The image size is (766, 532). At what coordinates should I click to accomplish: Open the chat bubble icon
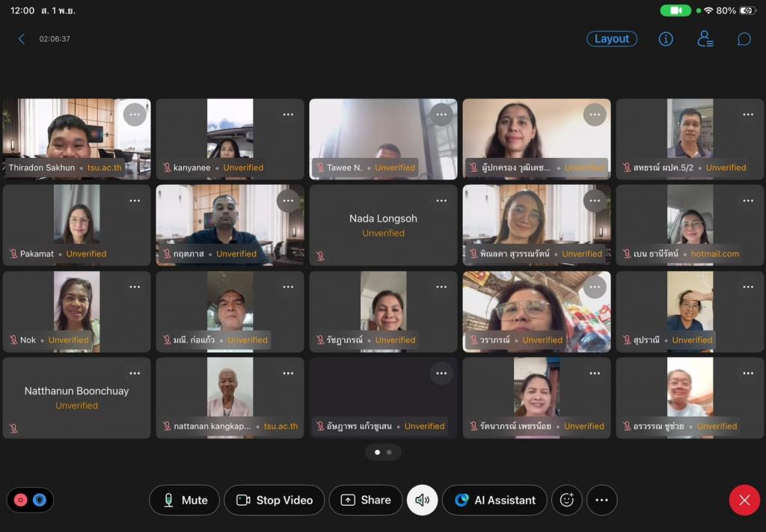point(744,39)
